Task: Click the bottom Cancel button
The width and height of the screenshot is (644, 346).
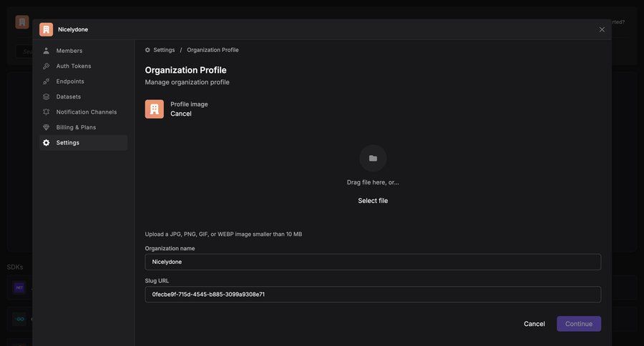Action: [x=535, y=324]
